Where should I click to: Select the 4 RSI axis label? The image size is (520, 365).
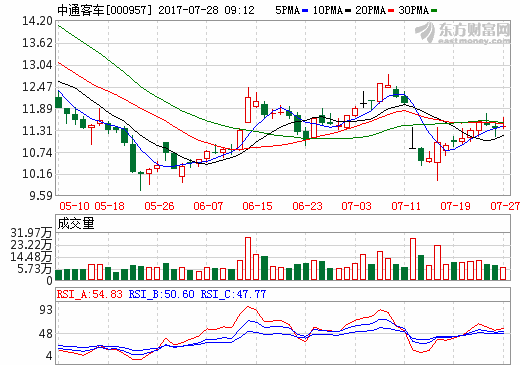click(x=49, y=356)
